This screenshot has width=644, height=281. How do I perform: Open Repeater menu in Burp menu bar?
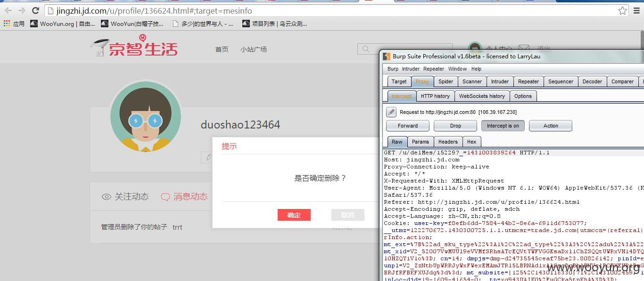(x=433, y=69)
